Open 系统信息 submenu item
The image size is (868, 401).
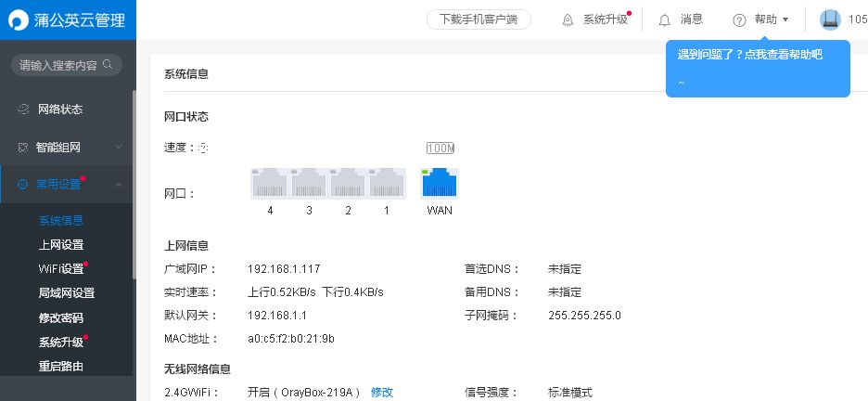61,220
